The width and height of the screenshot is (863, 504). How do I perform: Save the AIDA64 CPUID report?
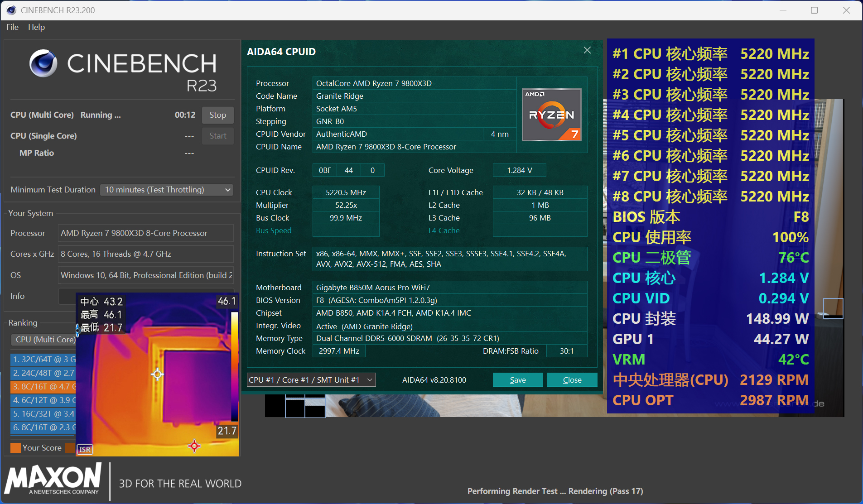[517, 380]
